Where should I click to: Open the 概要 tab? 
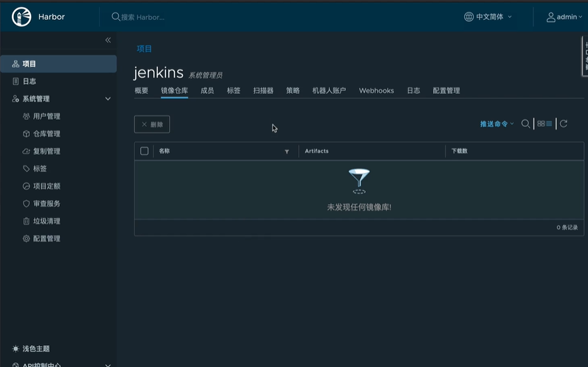(x=142, y=90)
